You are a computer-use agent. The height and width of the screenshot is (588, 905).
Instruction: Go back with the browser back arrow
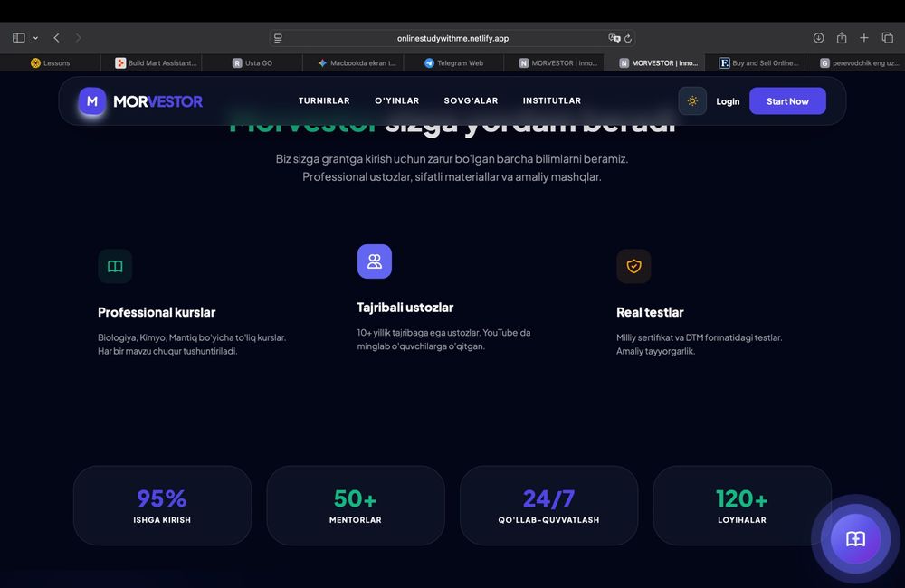56,37
